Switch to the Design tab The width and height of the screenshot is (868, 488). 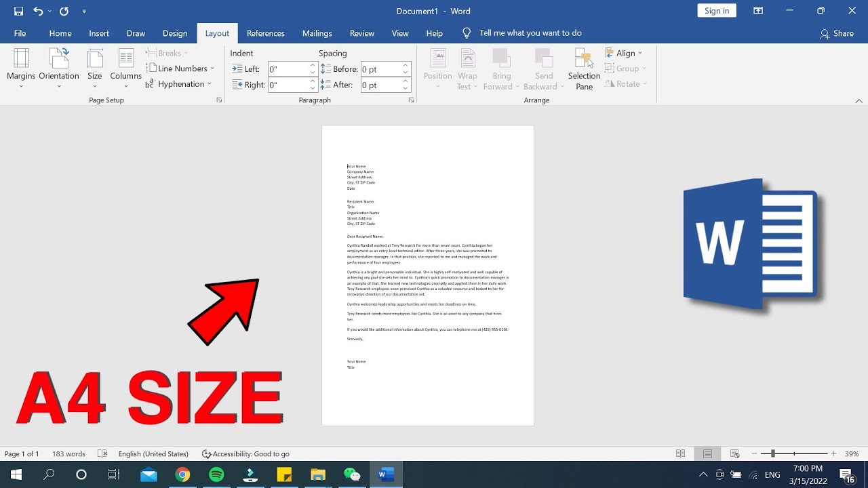pos(175,33)
